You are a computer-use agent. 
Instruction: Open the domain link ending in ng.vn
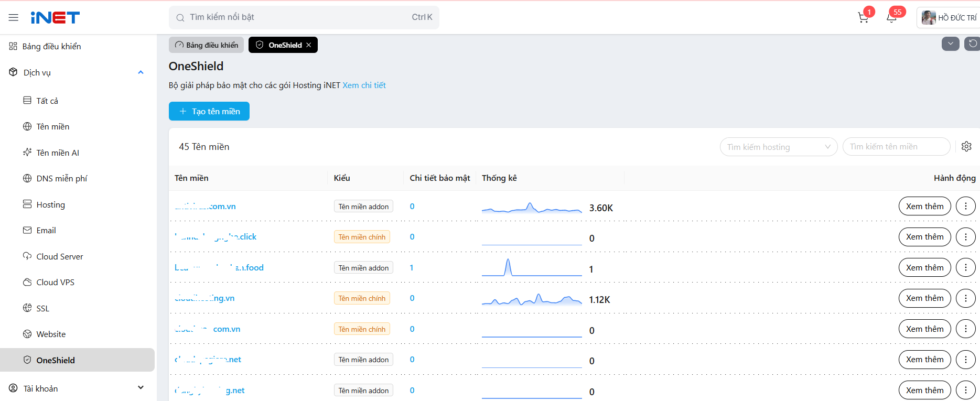(x=204, y=298)
